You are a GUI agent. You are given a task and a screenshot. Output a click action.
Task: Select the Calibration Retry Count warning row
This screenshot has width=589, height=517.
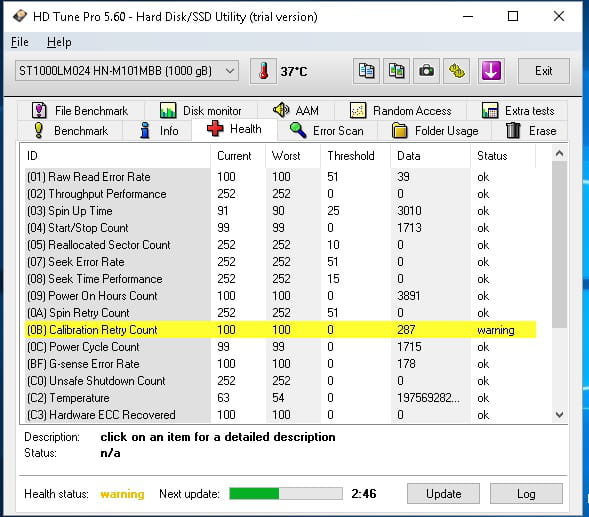click(x=280, y=330)
